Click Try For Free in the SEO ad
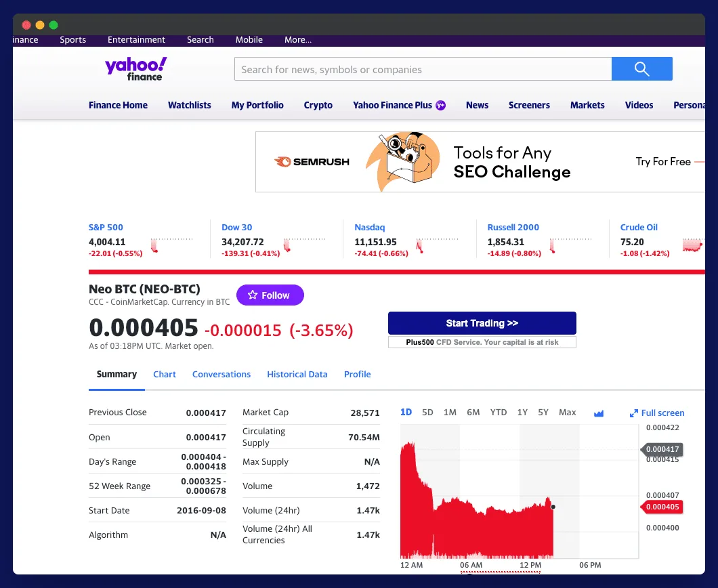The image size is (718, 588). point(662,162)
